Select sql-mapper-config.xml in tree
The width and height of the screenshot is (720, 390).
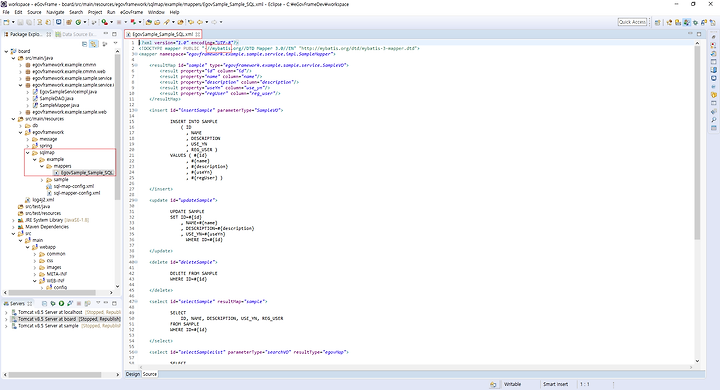coord(73,193)
